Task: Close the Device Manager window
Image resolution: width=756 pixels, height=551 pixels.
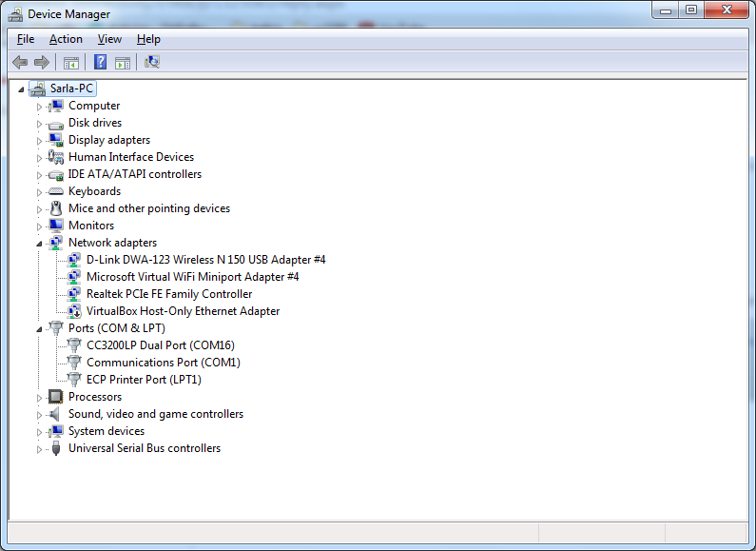Action: point(727,10)
